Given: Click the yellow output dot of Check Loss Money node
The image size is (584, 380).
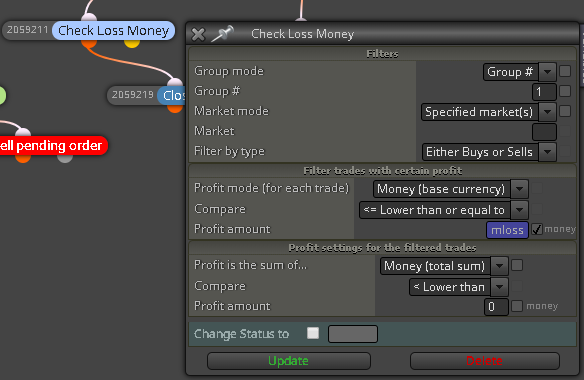Looking at the screenshot, I should tap(132, 43).
